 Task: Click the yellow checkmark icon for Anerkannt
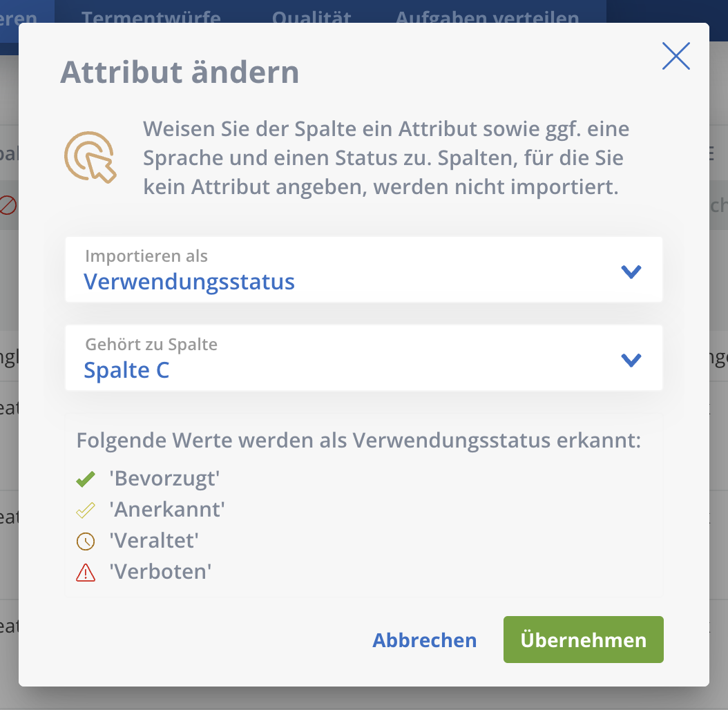coord(86,510)
